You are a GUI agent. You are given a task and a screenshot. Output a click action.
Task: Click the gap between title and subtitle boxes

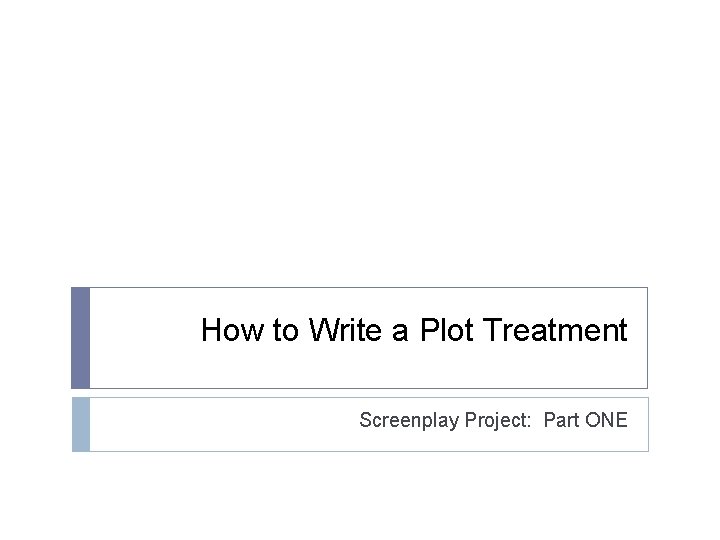[x=360, y=393]
